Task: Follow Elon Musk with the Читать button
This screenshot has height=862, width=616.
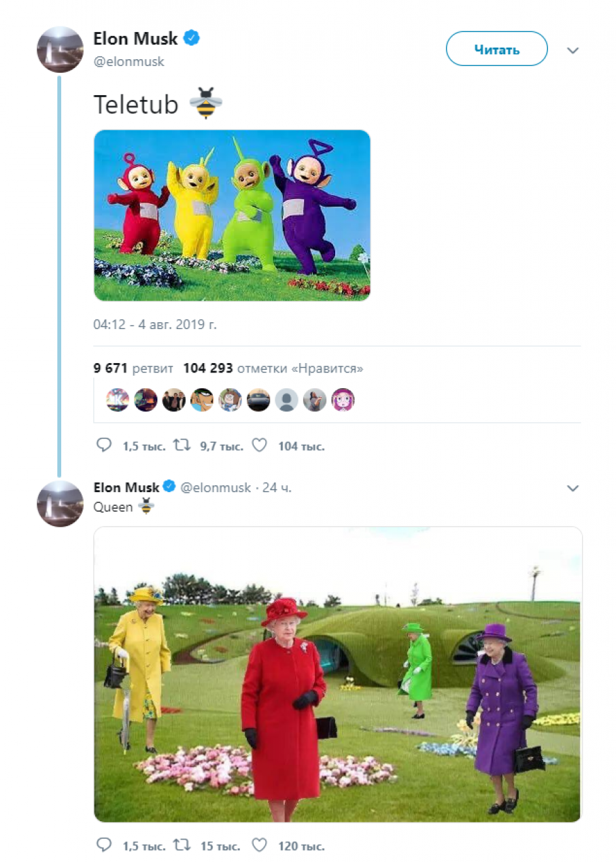Action: pyautogui.click(x=496, y=49)
